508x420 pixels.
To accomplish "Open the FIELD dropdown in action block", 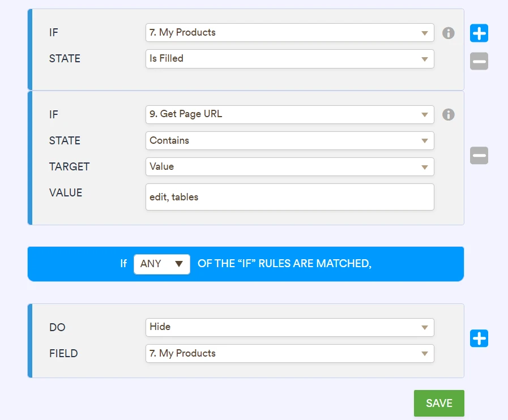I will tap(289, 354).
